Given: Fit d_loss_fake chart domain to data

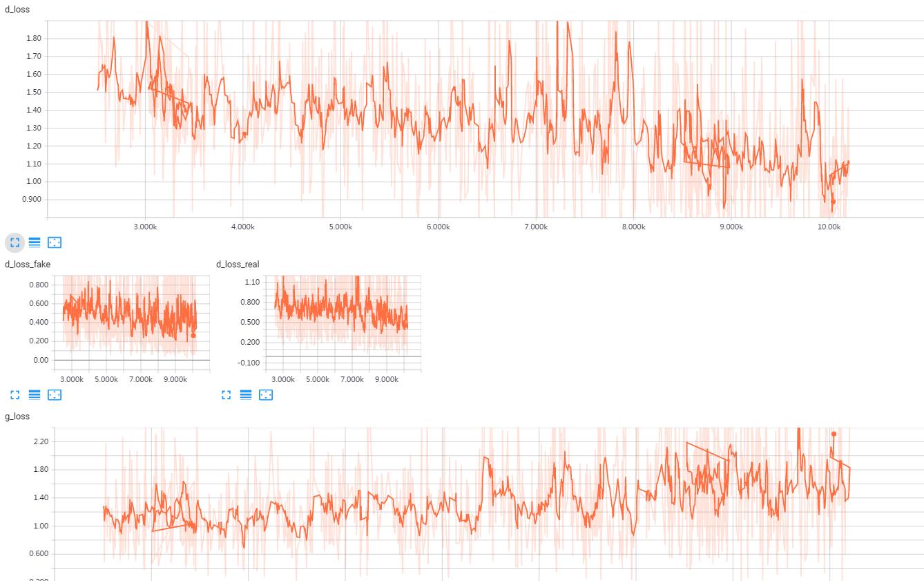Looking at the screenshot, I should (x=55, y=395).
